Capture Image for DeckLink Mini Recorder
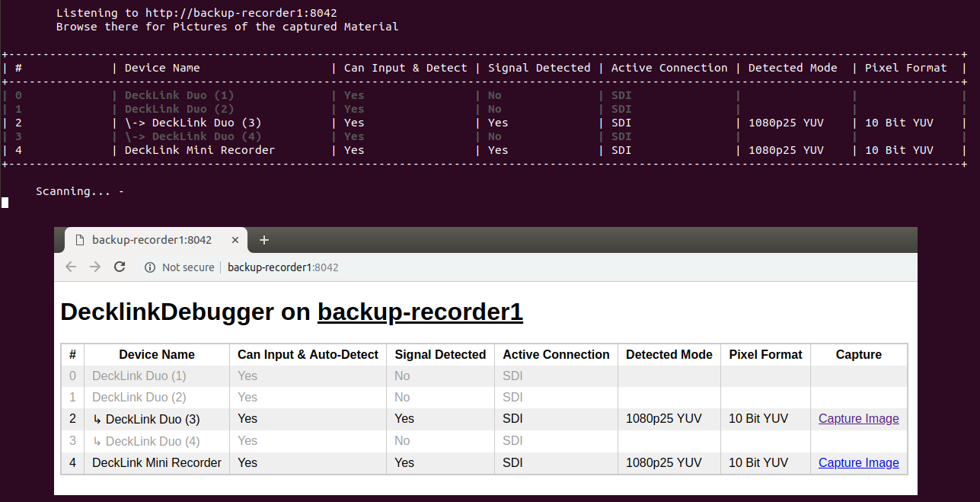This screenshot has height=502, width=980. [858, 462]
